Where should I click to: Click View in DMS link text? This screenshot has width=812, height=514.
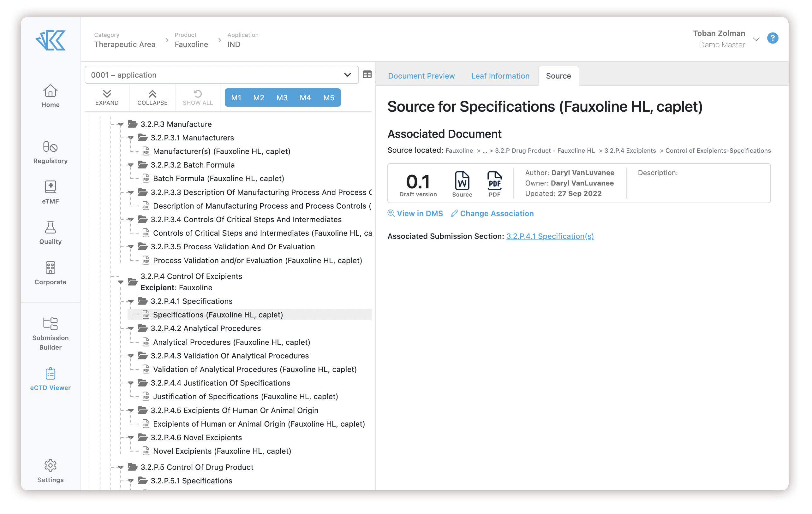(420, 213)
